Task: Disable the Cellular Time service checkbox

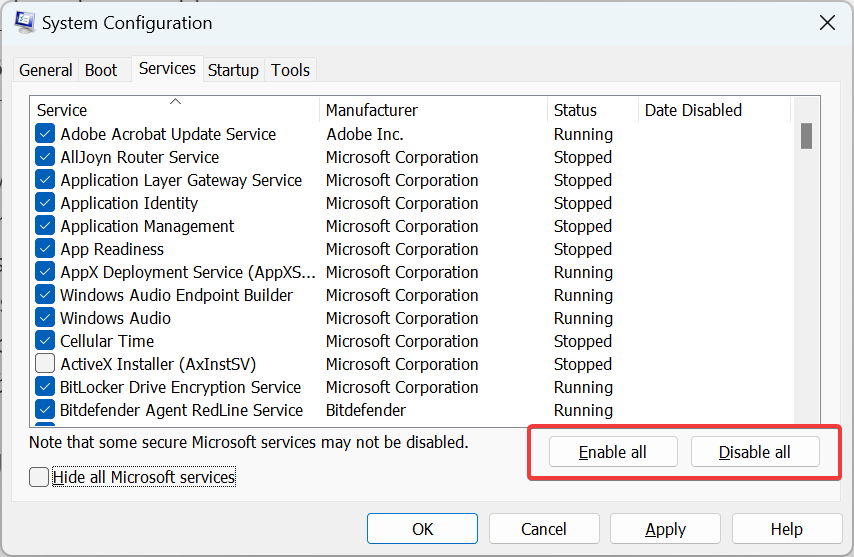Action: pos(45,341)
